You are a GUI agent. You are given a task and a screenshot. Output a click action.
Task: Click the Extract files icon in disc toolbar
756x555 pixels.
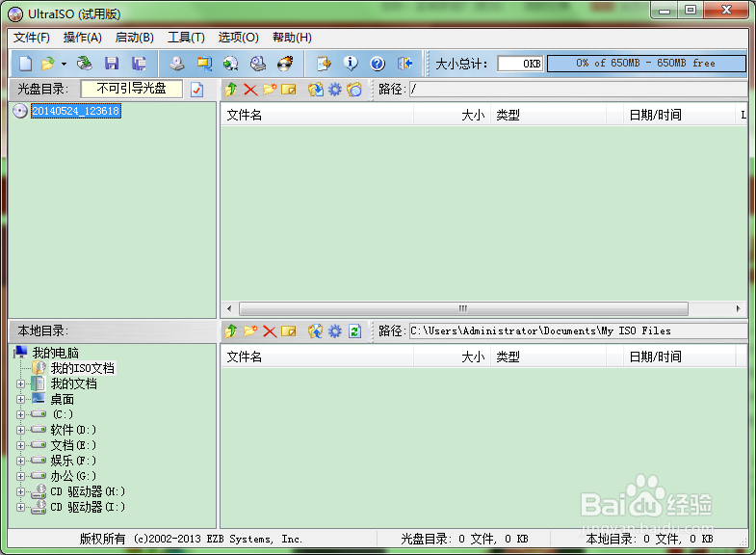point(316,90)
